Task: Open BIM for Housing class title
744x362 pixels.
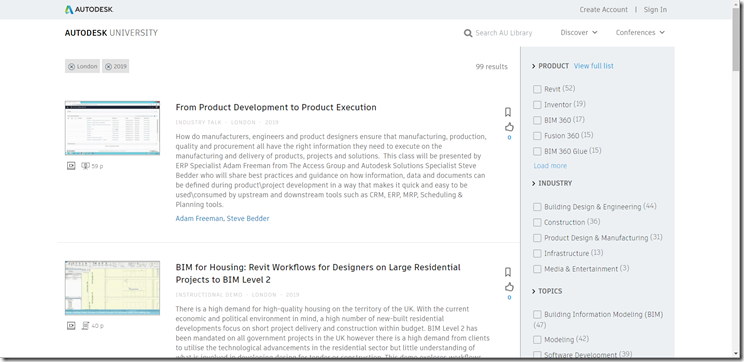Action: tap(318, 273)
